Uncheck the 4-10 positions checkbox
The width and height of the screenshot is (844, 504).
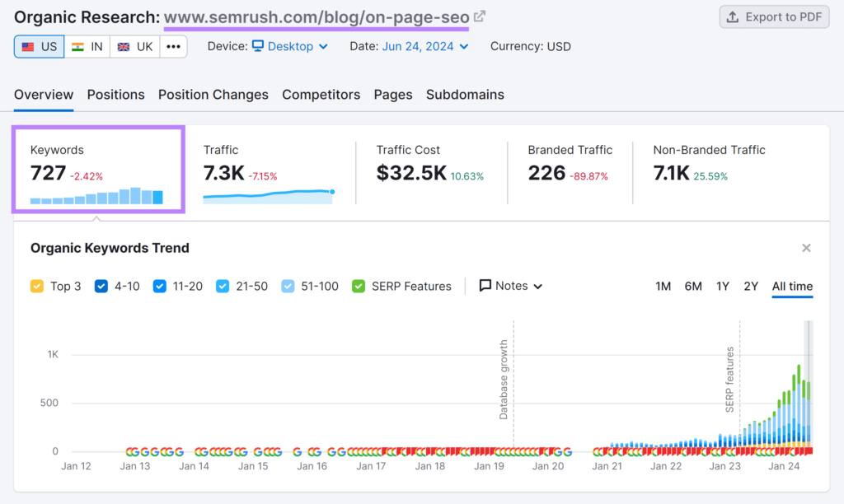(101, 286)
